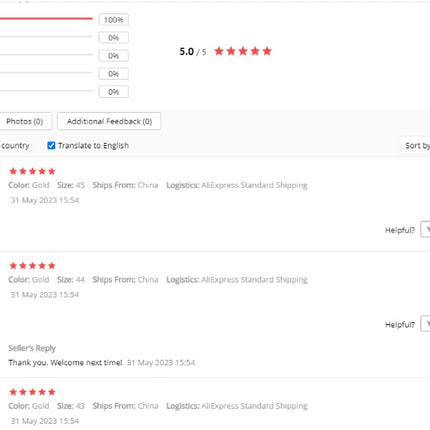The image size is (430, 430).
Task: Click the second 0% rating label
Action: pos(113,56)
